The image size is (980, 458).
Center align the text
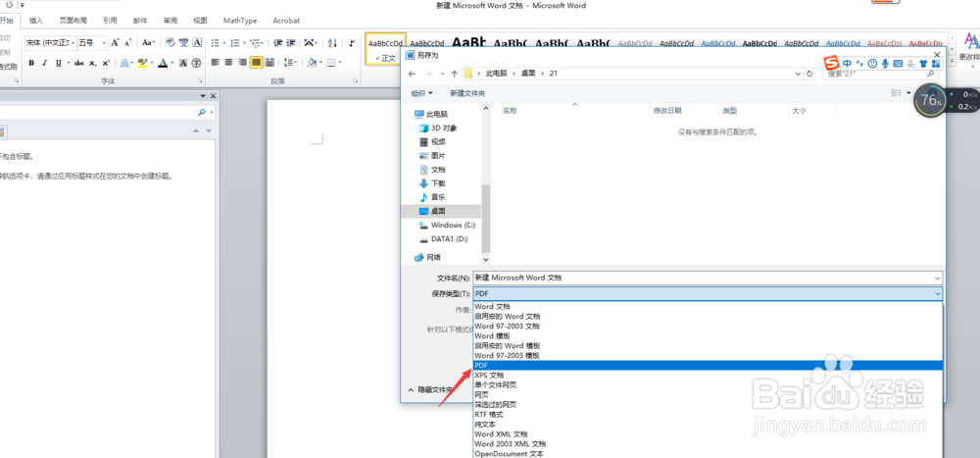coord(228,63)
